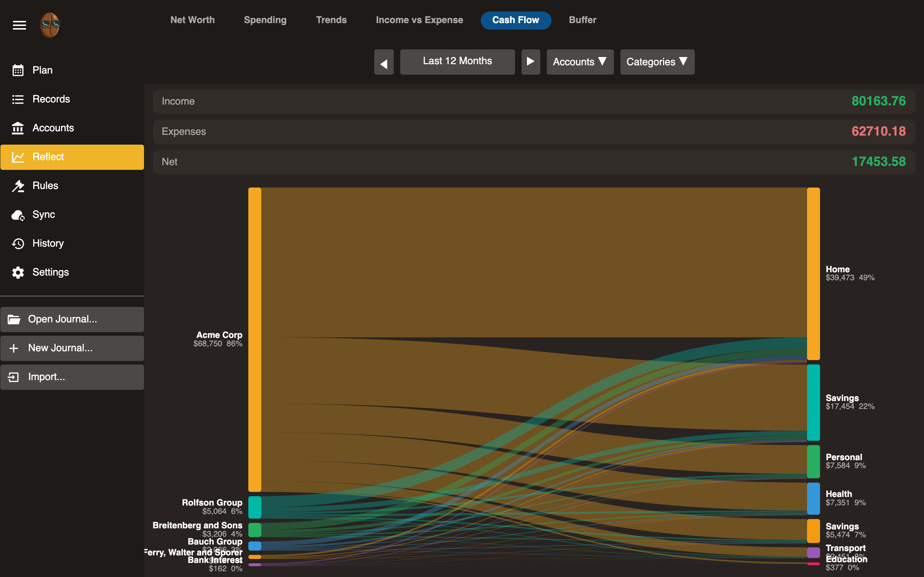The height and width of the screenshot is (577, 924).
Task: Open the Last 12 Months selector
Action: pyautogui.click(x=457, y=61)
